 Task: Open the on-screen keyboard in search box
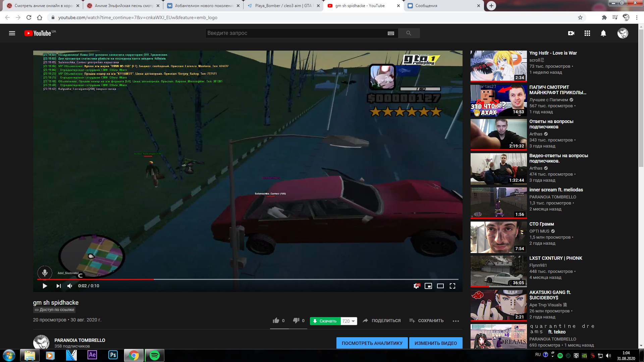point(391,33)
